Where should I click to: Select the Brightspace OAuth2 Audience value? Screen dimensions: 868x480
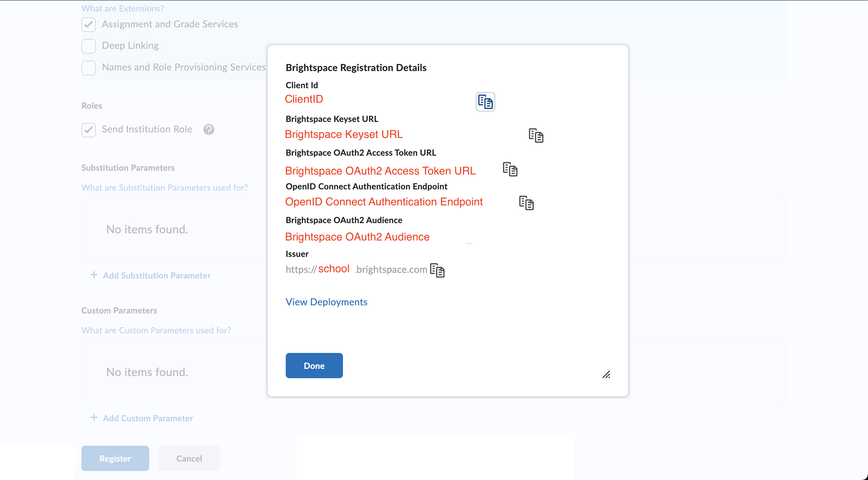(357, 237)
